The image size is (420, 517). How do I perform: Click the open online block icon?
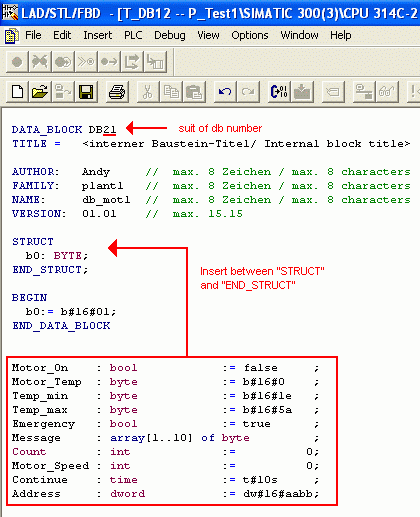tap(62, 91)
